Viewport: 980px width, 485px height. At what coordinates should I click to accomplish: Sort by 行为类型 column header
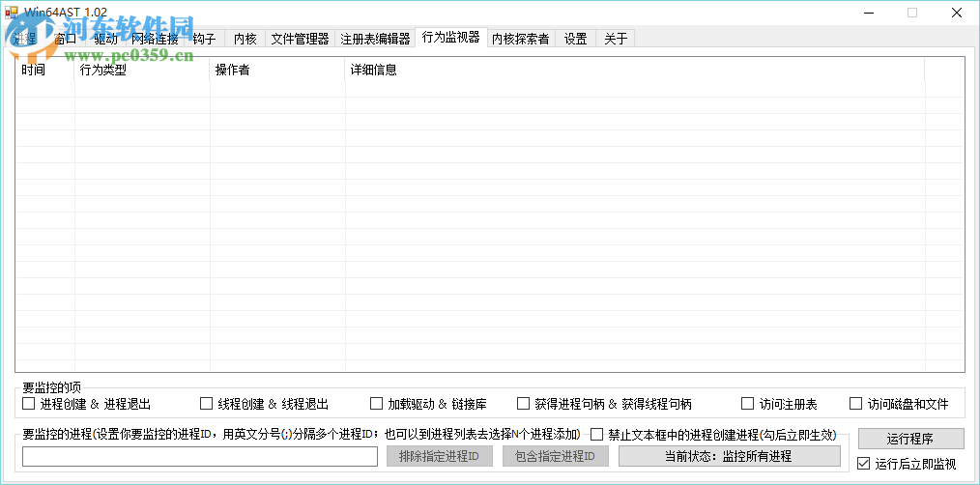click(x=142, y=70)
